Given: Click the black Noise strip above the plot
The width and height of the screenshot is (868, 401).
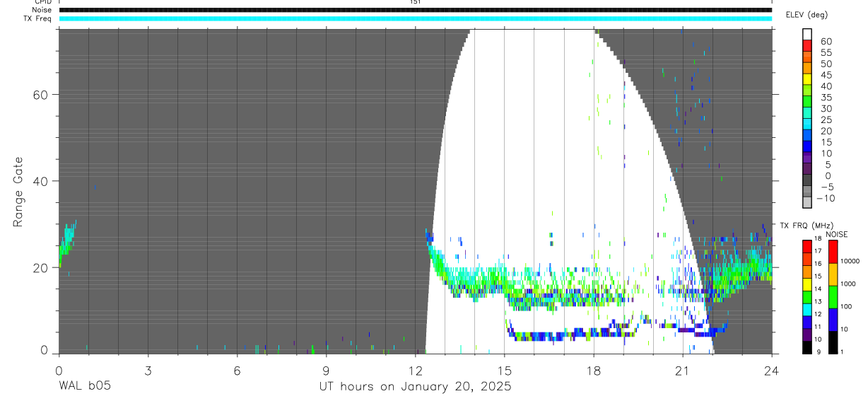Looking at the screenshot, I should pyautogui.click(x=416, y=10).
